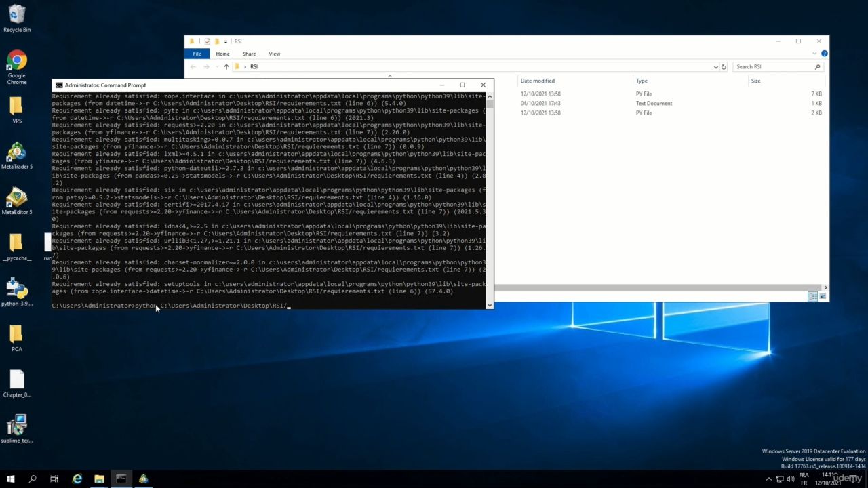868x488 pixels.
Task: Switch to large icons view in Explorer
Action: tap(823, 296)
